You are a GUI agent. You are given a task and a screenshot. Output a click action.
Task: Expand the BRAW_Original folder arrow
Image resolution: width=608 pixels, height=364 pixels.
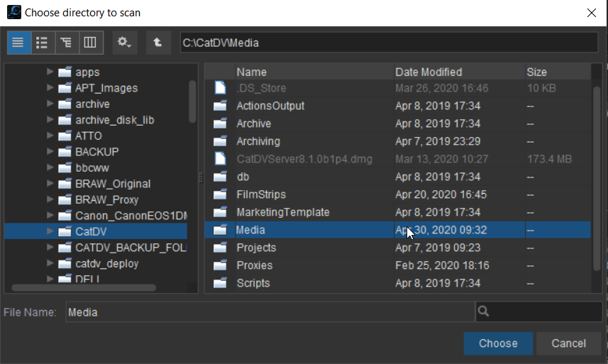tap(50, 183)
